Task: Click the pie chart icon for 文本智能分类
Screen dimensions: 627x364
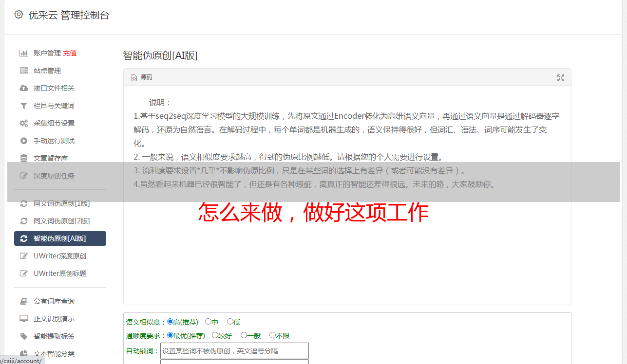Action: [x=23, y=354]
